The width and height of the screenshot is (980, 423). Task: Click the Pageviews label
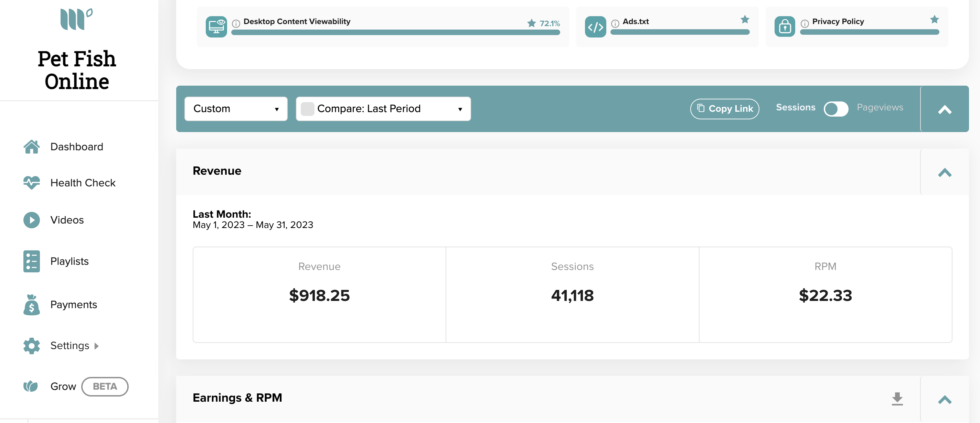(x=880, y=108)
